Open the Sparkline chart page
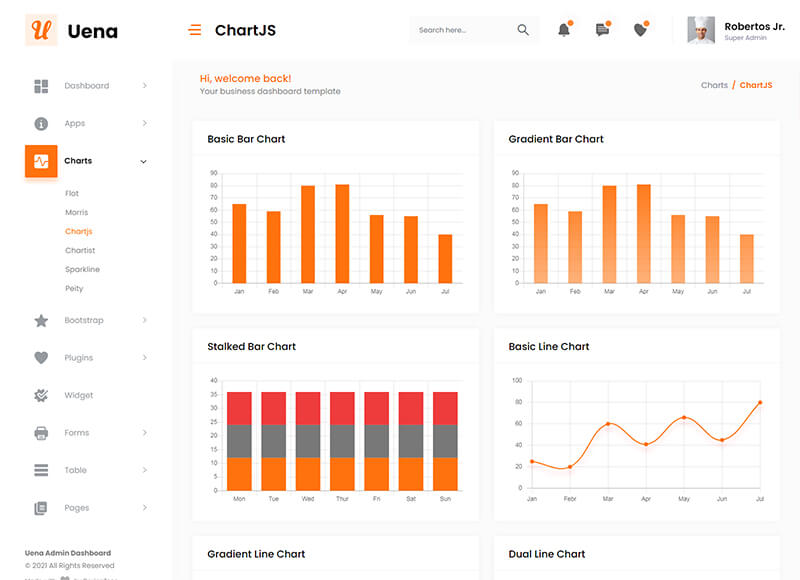Viewport: 800px width, 580px height. click(x=82, y=269)
